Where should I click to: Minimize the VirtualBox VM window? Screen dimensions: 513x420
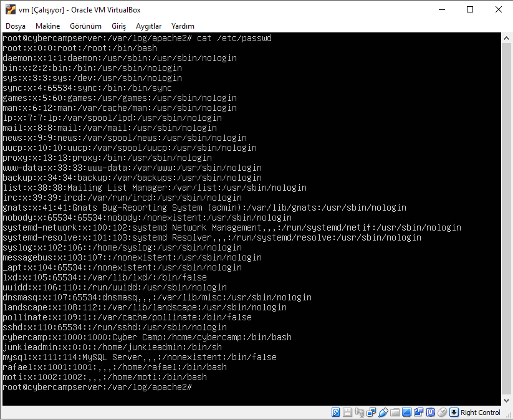442,9
